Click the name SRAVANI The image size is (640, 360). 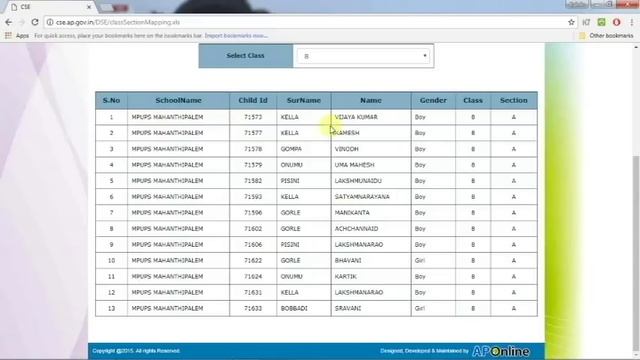(x=348, y=309)
